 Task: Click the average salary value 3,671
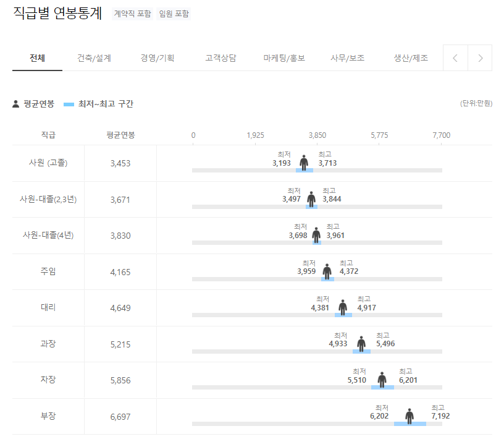(120, 200)
